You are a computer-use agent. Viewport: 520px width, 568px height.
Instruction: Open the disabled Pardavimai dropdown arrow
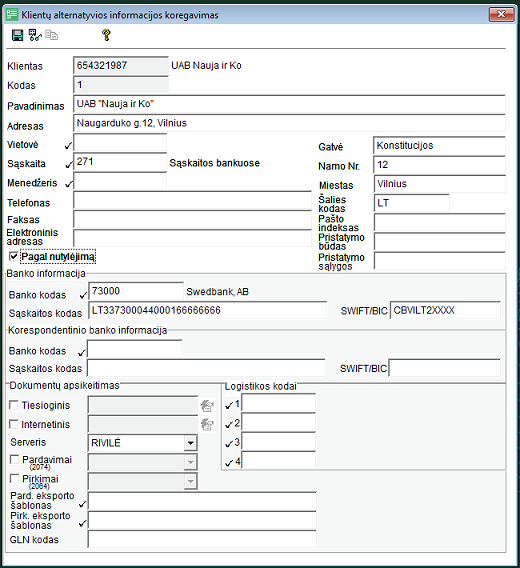coord(190,462)
